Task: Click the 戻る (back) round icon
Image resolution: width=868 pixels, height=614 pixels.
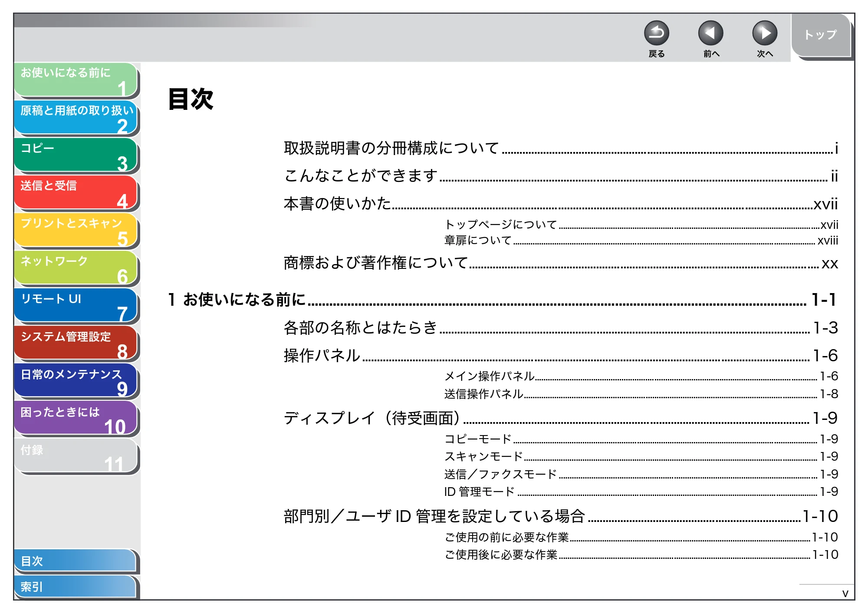Action: (x=656, y=33)
